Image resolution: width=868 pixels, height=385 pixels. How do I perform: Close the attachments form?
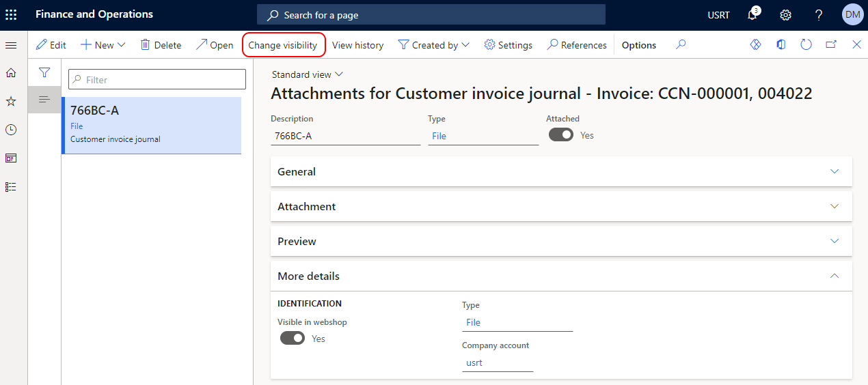click(x=856, y=44)
